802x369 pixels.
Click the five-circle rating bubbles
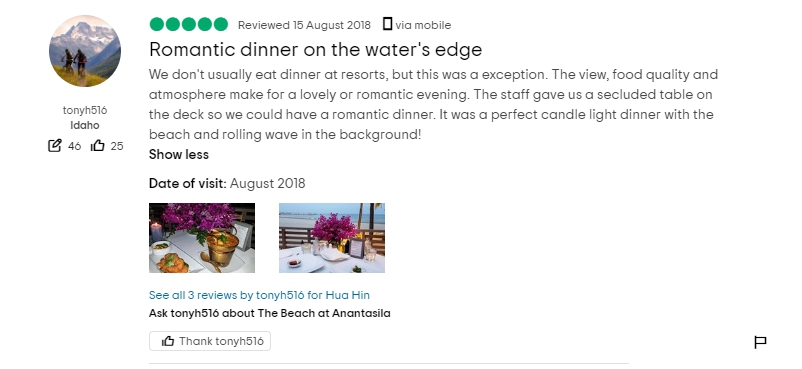click(x=189, y=24)
